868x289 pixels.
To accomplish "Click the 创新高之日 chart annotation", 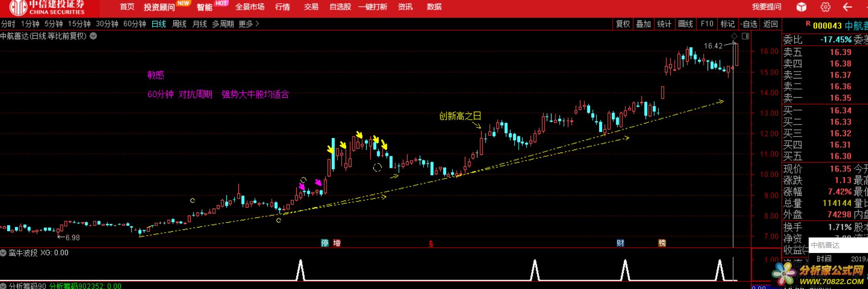I will [460, 116].
